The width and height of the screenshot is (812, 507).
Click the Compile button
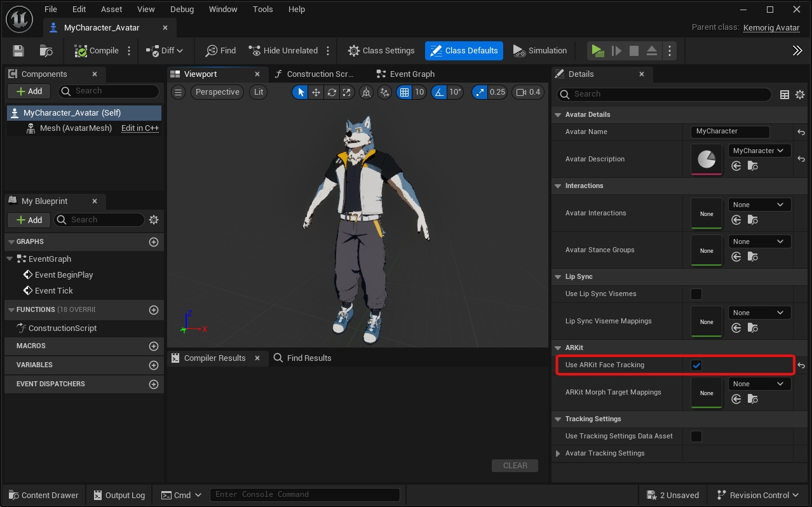pyautogui.click(x=97, y=51)
